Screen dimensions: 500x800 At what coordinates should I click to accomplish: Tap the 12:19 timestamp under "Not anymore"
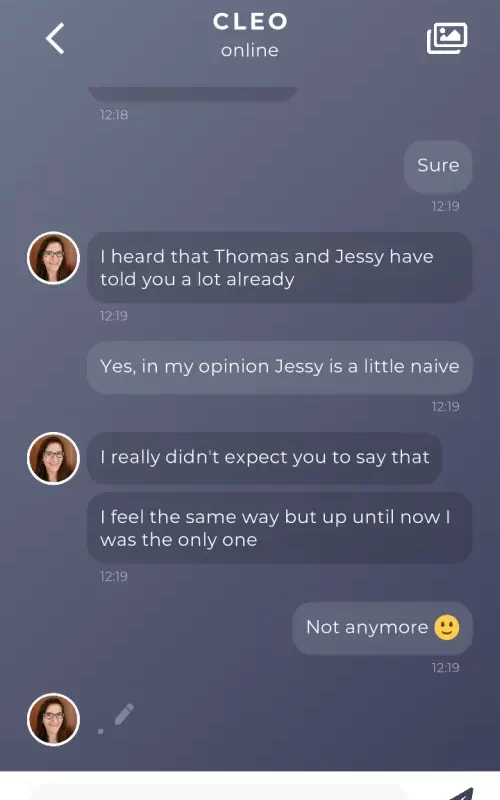coord(445,667)
